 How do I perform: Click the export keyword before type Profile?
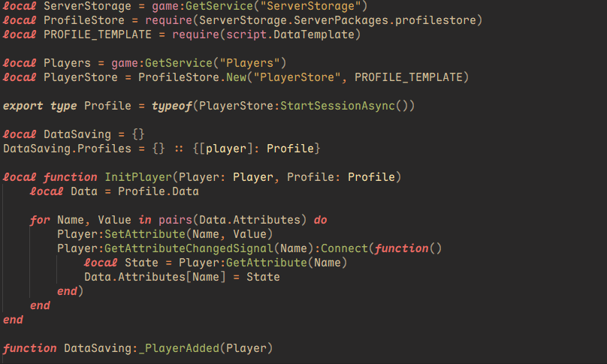click(23, 106)
